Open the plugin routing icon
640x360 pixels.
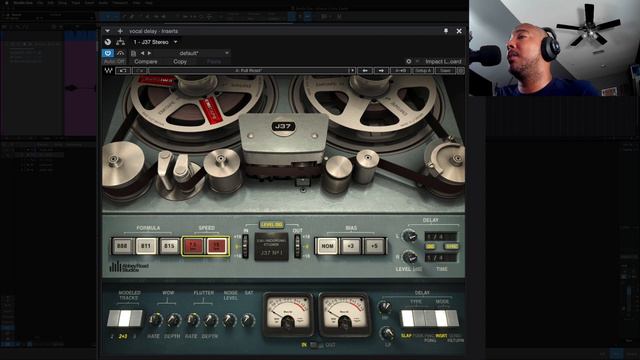coord(120,42)
